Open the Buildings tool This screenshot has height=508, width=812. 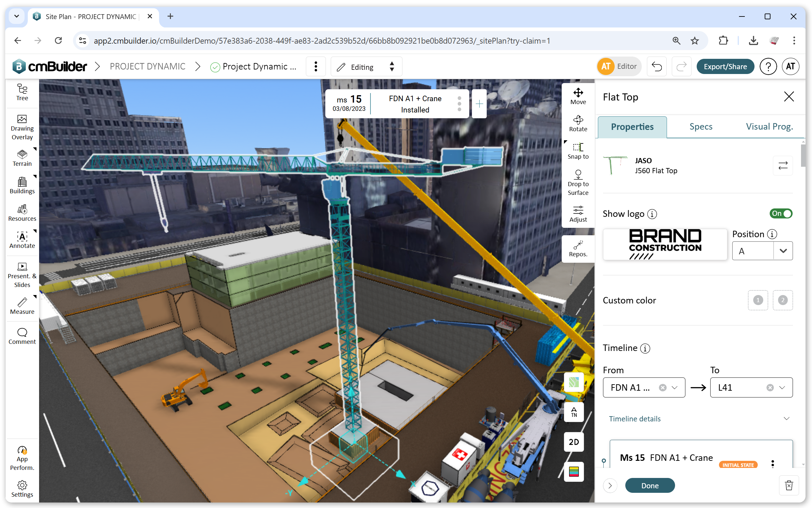click(x=22, y=185)
